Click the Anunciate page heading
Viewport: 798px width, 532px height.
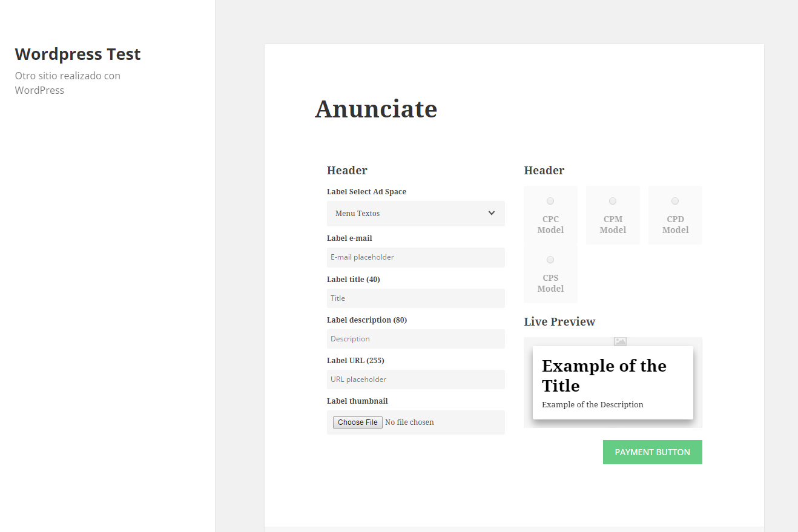click(x=376, y=110)
